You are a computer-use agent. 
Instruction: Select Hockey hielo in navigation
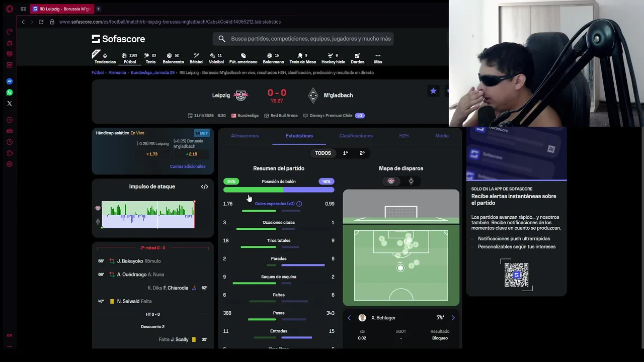333,58
